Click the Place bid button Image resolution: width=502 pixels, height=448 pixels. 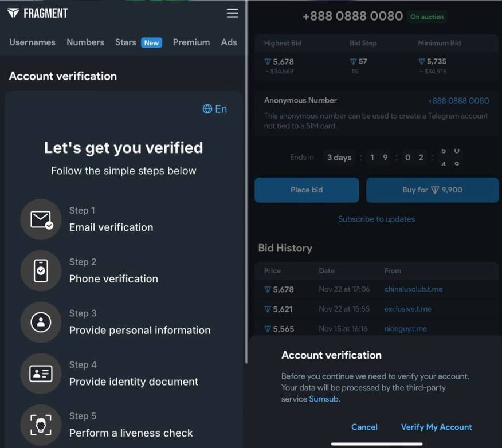pyautogui.click(x=307, y=190)
